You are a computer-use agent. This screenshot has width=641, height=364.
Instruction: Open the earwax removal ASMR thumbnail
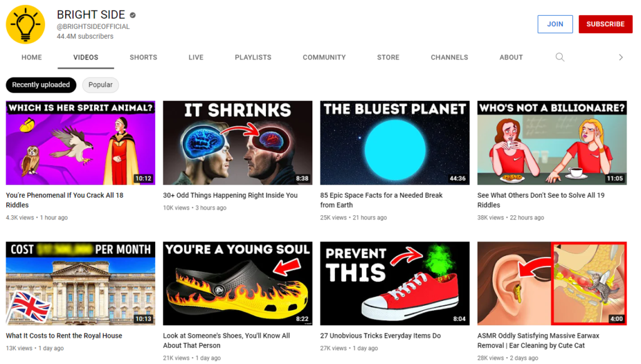(x=551, y=283)
